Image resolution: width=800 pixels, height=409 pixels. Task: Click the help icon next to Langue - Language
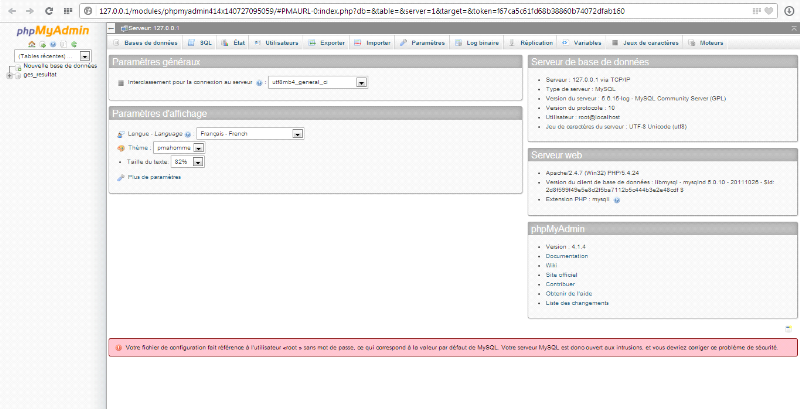[188, 134]
